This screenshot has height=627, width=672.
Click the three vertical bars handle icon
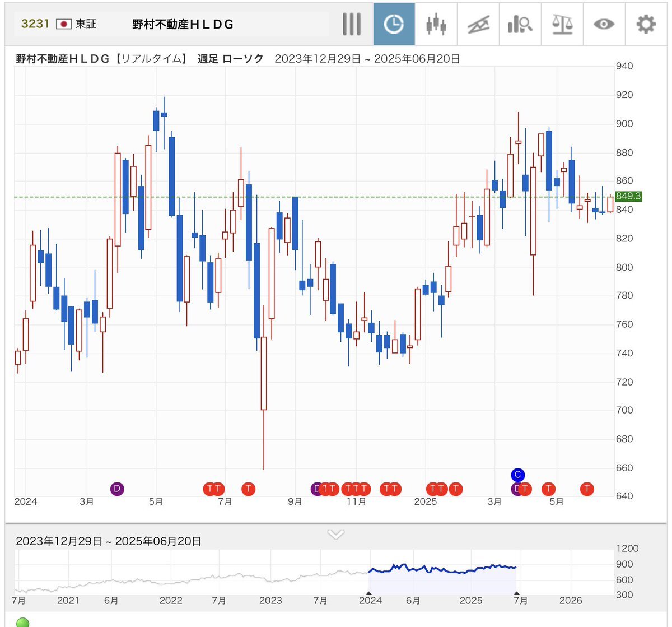352,24
